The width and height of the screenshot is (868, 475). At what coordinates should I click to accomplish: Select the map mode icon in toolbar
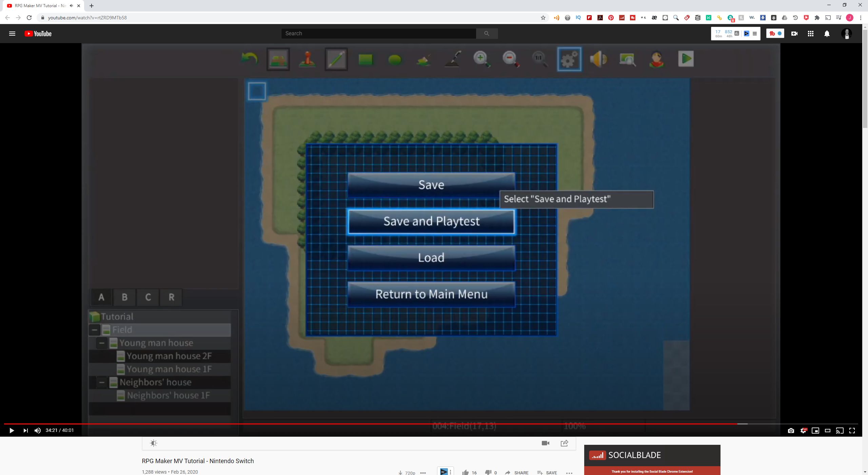278,59
